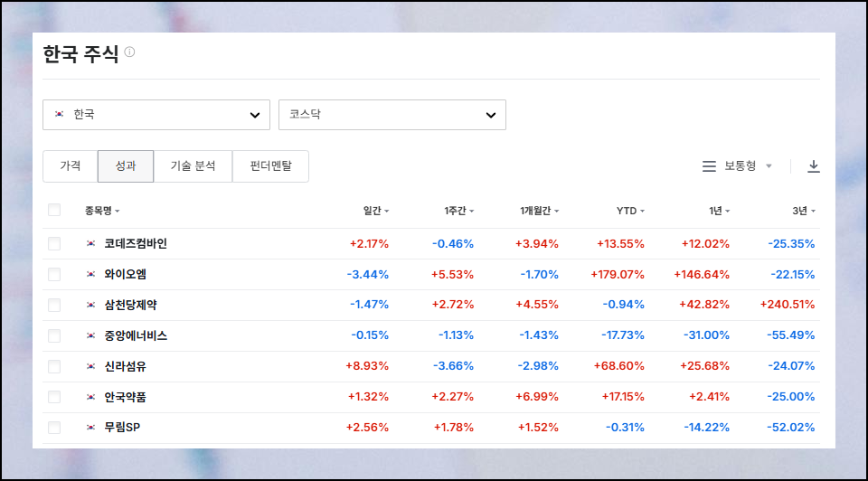Sort by 3년 column
Viewport: 868px width, 481px height.
[804, 211]
